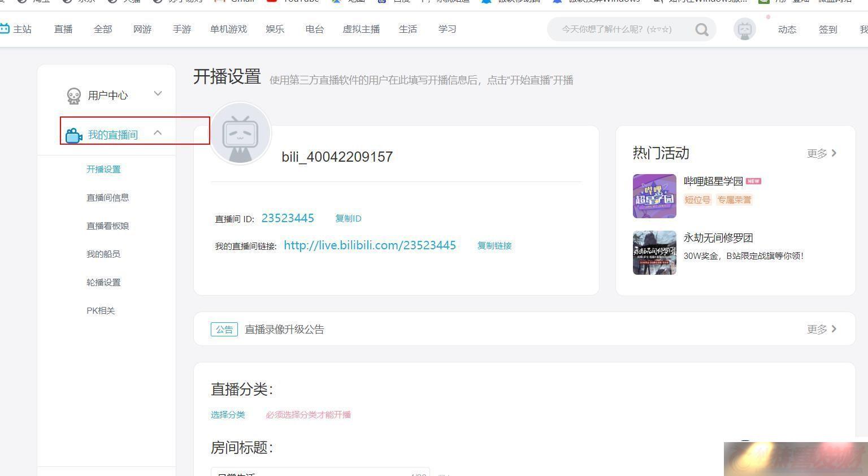Viewport: 868px width, 476px height.
Task: Click the 哔哩超星学园 title
Action: click(713, 181)
